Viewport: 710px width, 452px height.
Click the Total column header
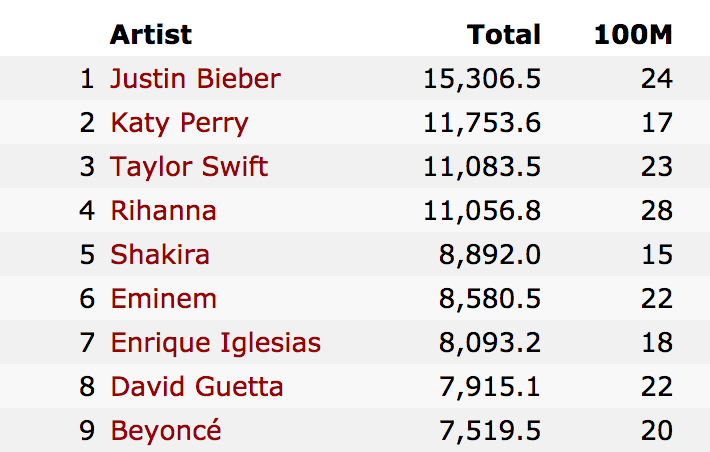[x=504, y=34]
